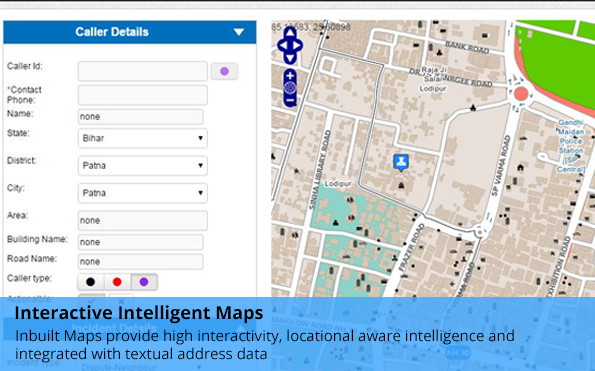
Task: Click the Name field showing none
Action: tap(140, 116)
